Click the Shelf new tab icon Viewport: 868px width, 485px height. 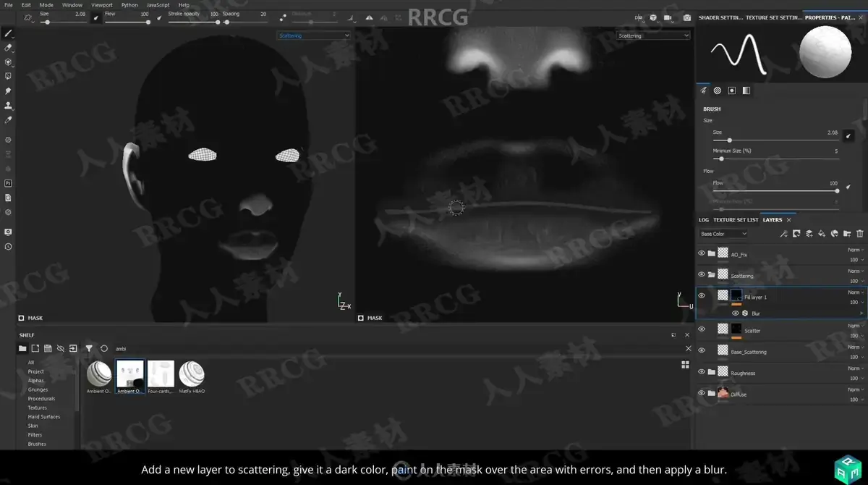pyautogui.click(x=35, y=348)
